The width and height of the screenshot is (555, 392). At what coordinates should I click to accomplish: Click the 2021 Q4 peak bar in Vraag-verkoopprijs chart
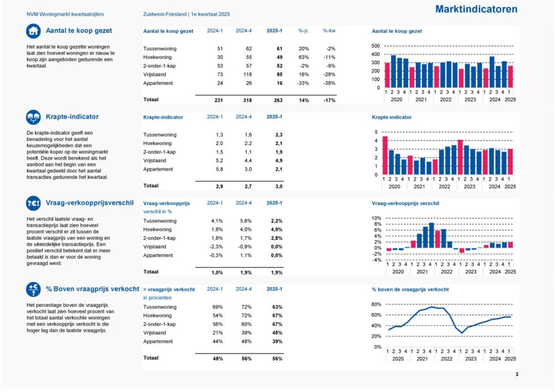pyautogui.click(x=431, y=236)
